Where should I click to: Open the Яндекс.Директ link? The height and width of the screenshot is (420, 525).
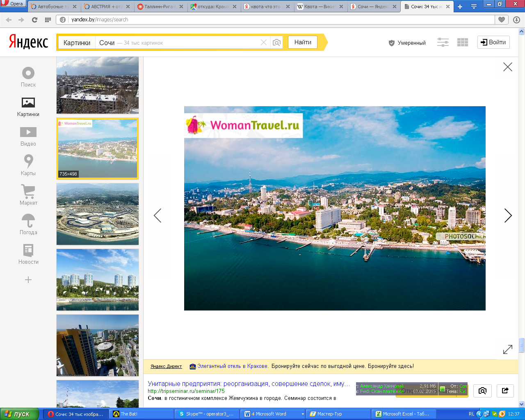[x=166, y=366]
